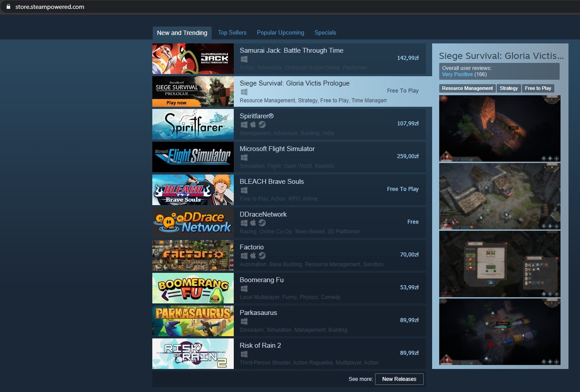Click the Strategy tag in preview panel
The height and width of the screenshot is (392, 580).
pyautogui.click(x=509, y=88)
